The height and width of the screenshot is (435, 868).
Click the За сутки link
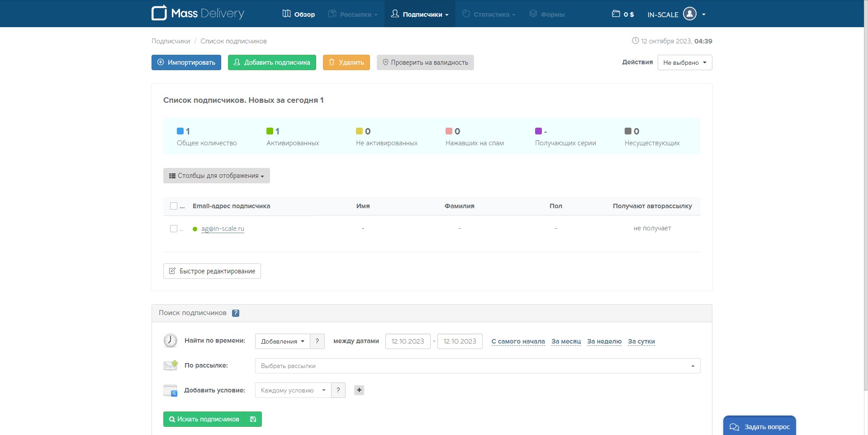pyautogui.click(x=641, y=341)
